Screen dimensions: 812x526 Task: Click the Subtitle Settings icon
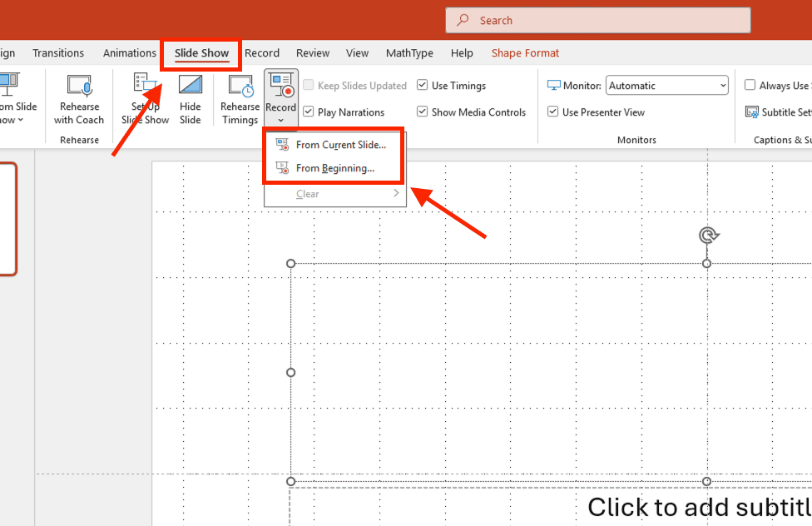click(x=751, y=112)
